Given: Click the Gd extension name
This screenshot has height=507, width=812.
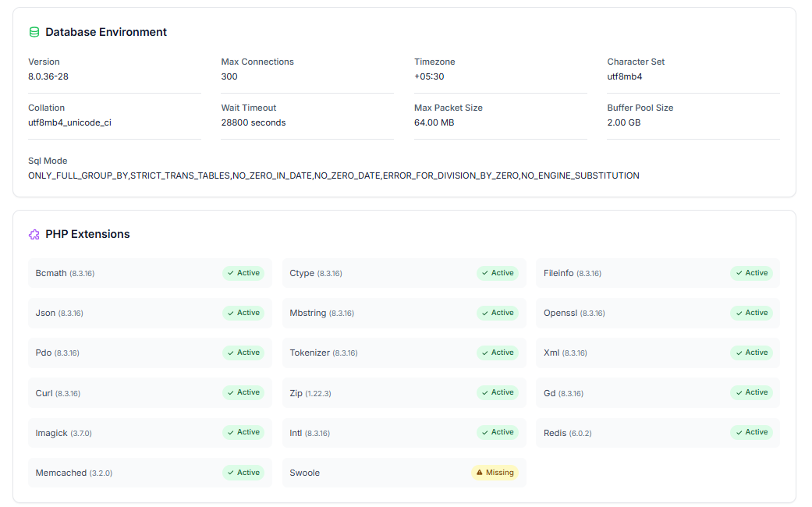Looking at the screenshot, I should click(x=549, y=393).
